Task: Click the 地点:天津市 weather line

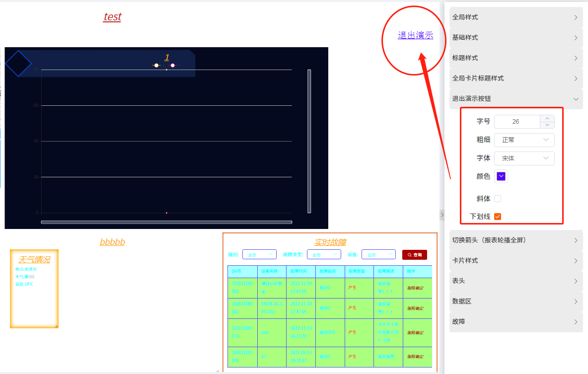Action: (x=26, y=269)
